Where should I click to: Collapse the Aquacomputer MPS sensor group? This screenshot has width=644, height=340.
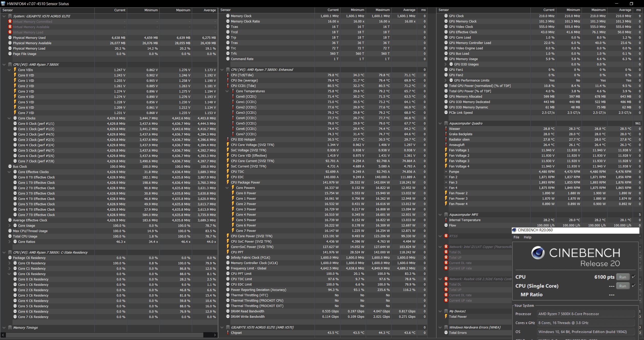coord(440,214)
